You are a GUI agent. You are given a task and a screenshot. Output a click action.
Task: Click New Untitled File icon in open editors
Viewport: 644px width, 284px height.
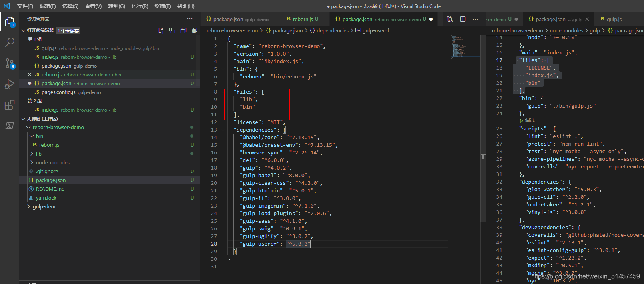pyautogui.click(x=161, y=30)
